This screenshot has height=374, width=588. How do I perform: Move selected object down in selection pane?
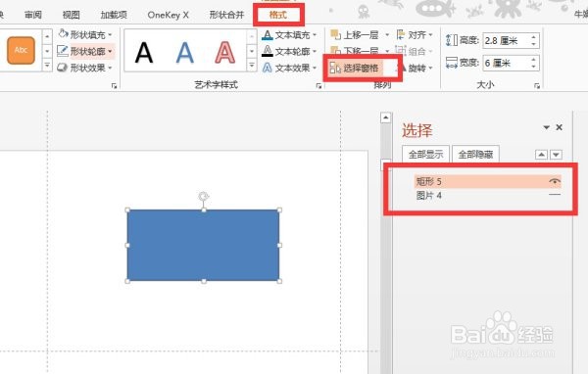click(557, 155)
